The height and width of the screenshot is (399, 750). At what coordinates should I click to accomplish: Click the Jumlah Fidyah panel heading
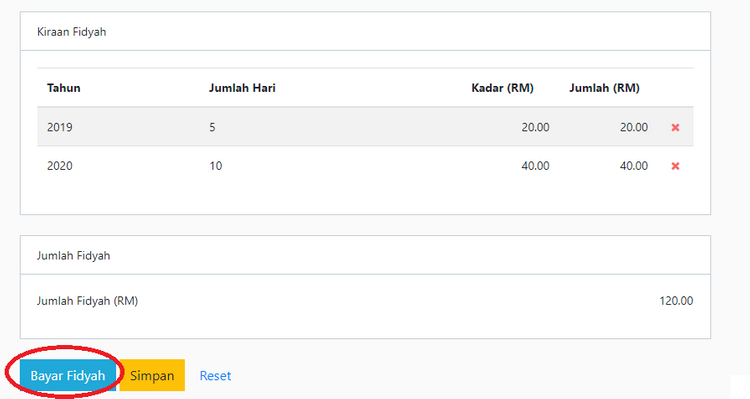pos(74,255)
